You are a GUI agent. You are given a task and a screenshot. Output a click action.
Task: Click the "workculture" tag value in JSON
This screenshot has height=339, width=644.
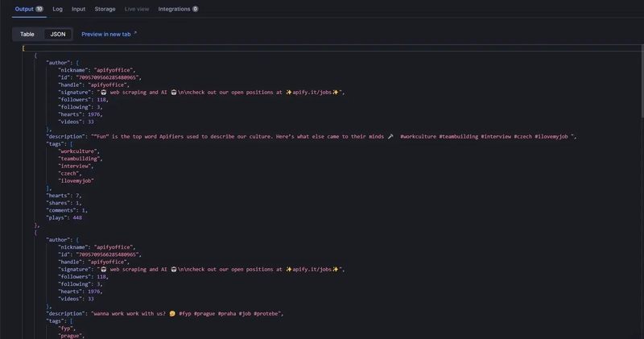click(80, 151)
